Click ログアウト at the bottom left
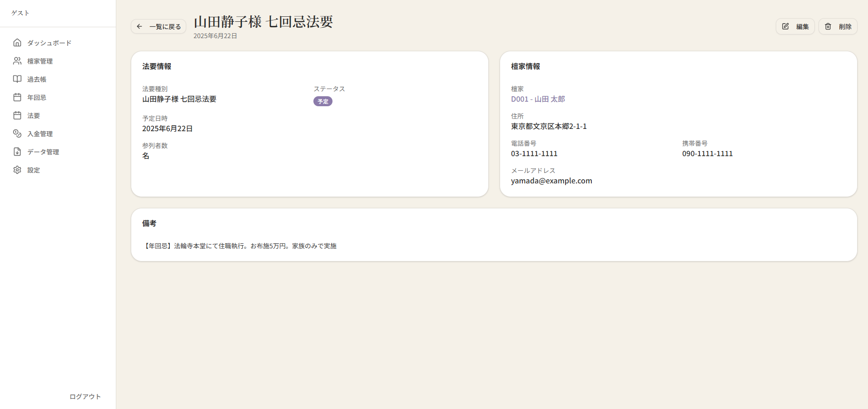The height and width of the screenshot is (409, 868). coord(84,396)
